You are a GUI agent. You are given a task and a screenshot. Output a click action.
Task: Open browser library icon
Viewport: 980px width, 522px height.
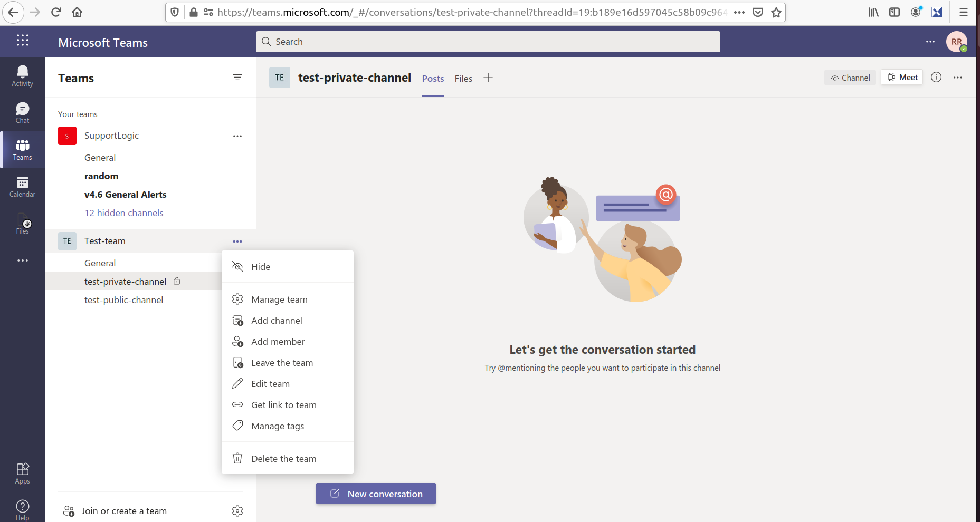click(873, 12)
